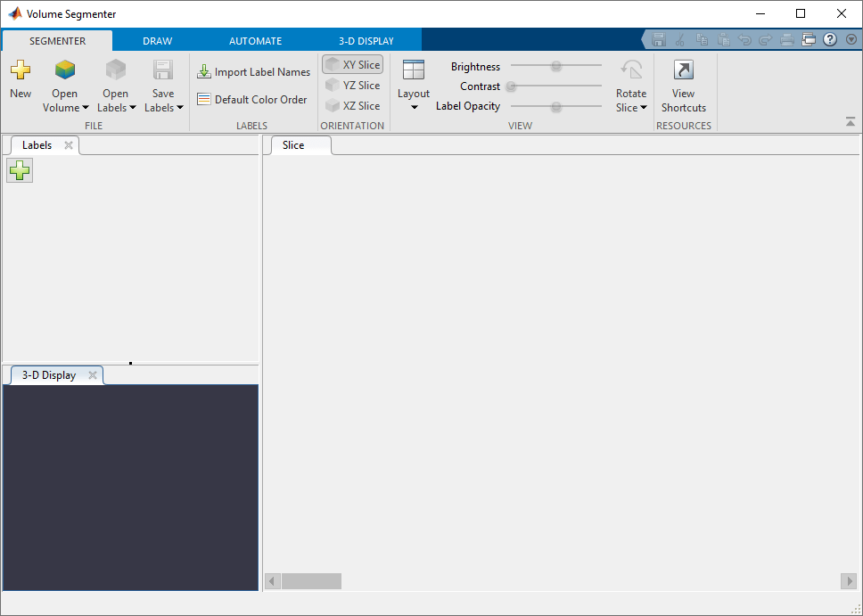Close the 3-D Display panel
The image size is (863, 616).
point(93,375)
